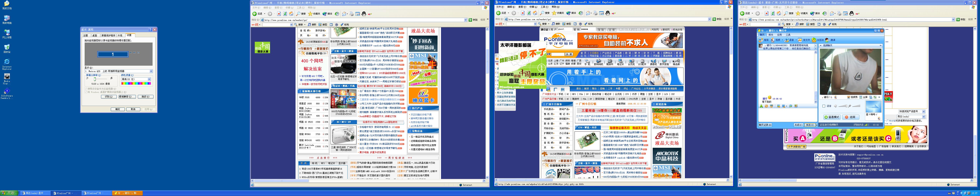This screenshot has width=980, height=196.
Task: Open SiSoftware Sandra desktop shortcut
Action: pos(7,92)
